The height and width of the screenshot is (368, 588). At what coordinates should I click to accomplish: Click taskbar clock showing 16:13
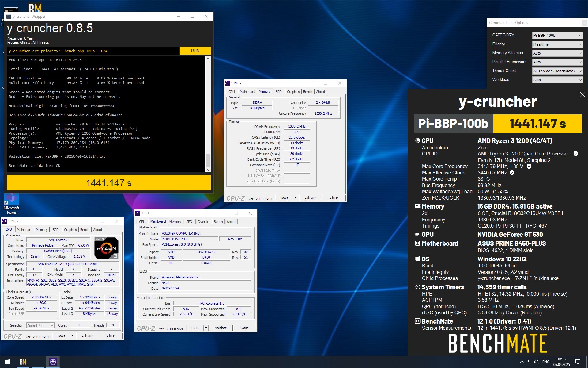click(561, 362)
